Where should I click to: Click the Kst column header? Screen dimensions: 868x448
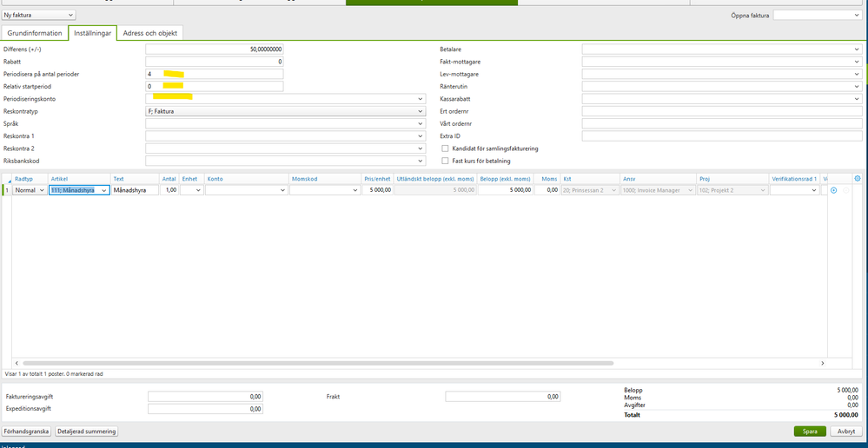coord(590,179)
